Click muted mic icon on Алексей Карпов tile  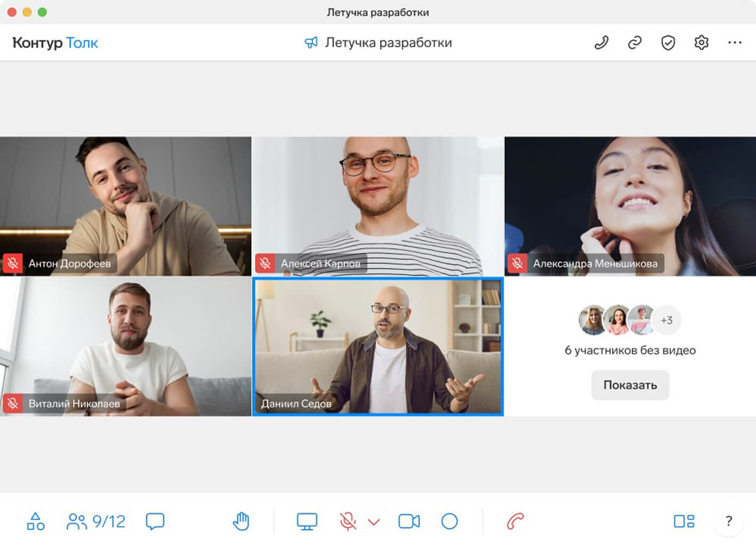point(265,263)
